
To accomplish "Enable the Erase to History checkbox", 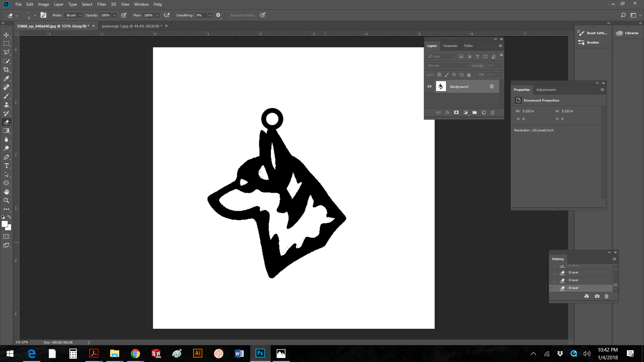I will pos(228,15).
